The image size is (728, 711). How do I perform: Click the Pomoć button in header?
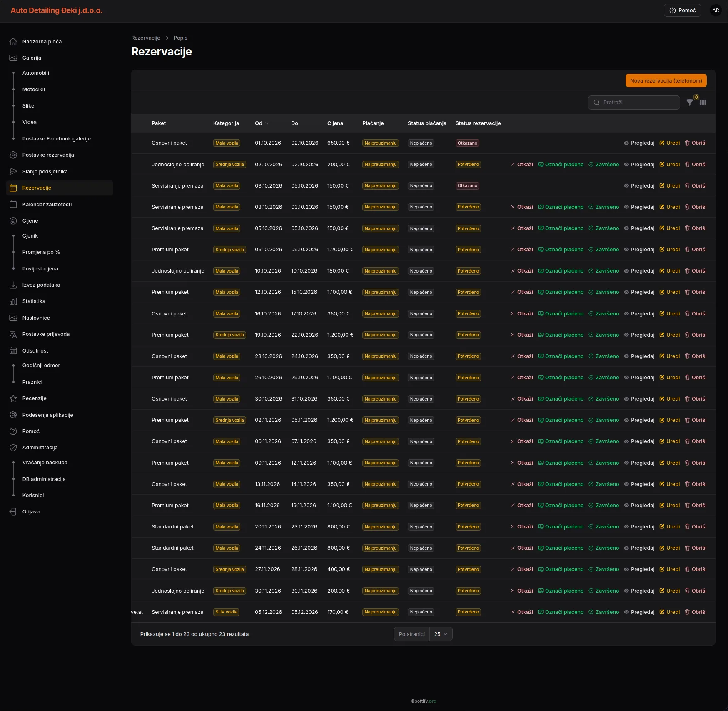tap(682, 10)
